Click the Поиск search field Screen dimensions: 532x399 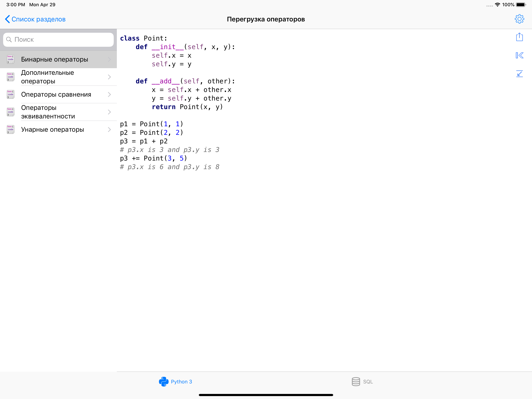63,40
